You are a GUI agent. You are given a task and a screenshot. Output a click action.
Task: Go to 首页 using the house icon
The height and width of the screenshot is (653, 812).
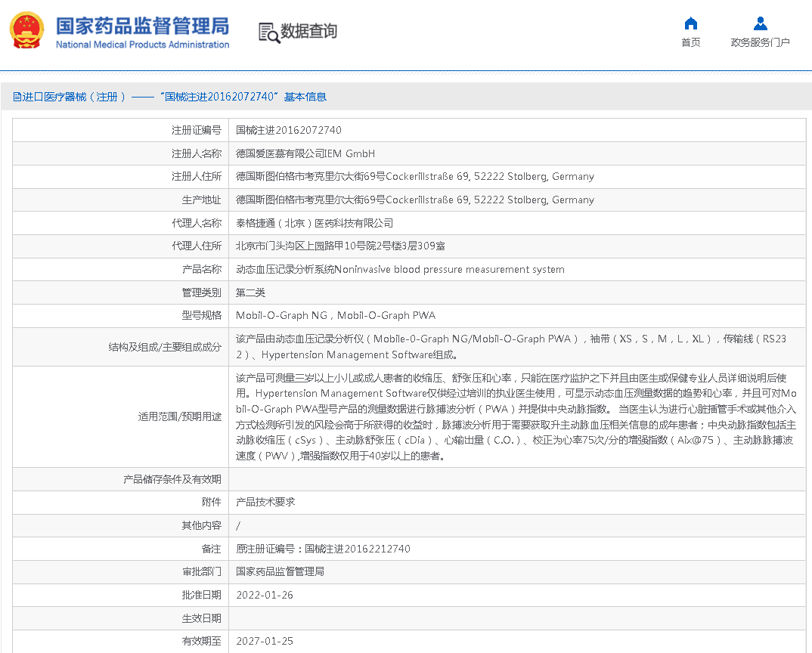point(690,23)
